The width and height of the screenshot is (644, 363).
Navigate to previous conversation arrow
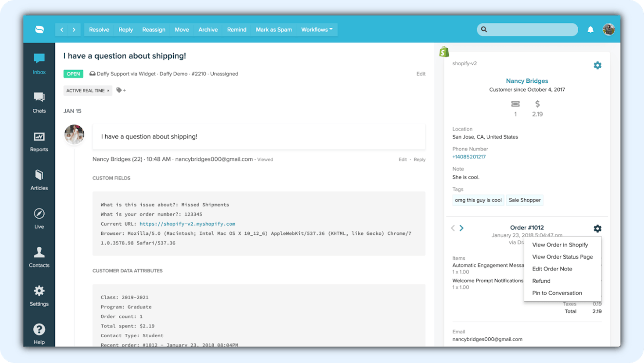click(x=62, y=30)
